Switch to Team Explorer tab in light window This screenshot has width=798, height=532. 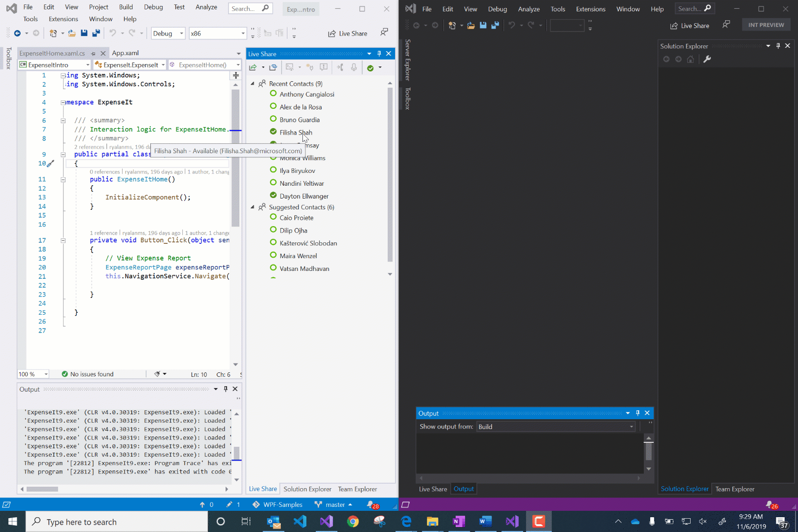click(357, 489)
